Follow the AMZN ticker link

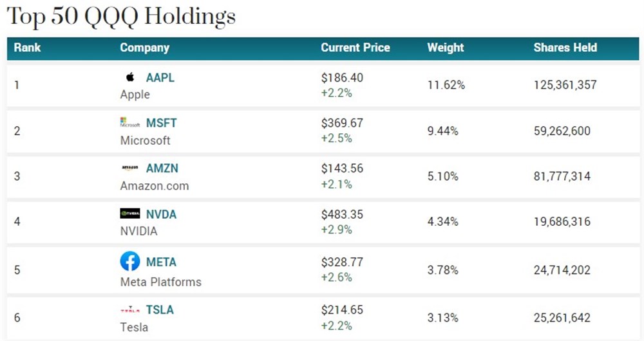(162, 168)
